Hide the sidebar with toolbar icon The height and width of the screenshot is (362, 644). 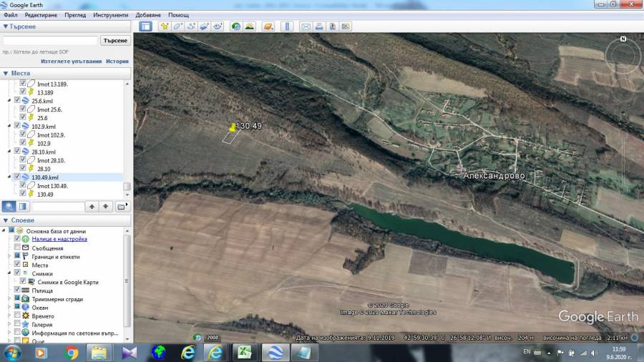145,26
